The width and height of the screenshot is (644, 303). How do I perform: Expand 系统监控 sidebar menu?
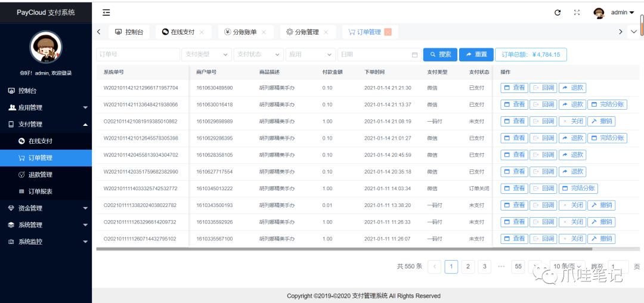coord(46,242)
